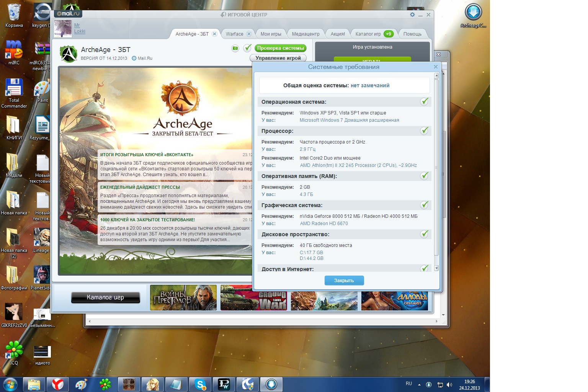Open Skype from taskbar
This screenshot has width=588, height=392.
[200, 384]
